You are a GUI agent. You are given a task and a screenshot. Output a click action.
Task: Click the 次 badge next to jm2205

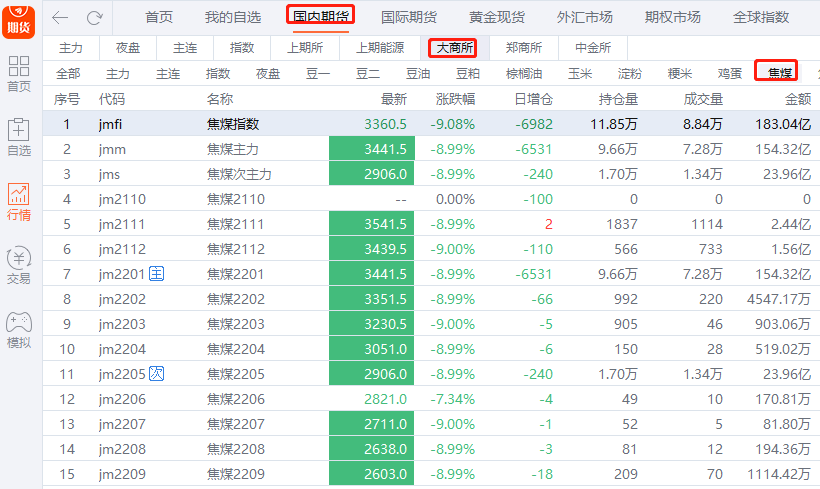(156, 374)
